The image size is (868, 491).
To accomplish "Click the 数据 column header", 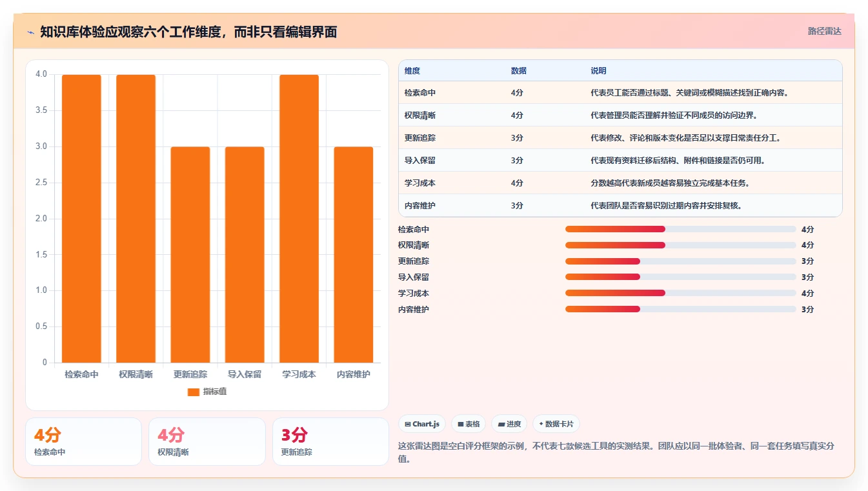I will [x=519, y=71].
